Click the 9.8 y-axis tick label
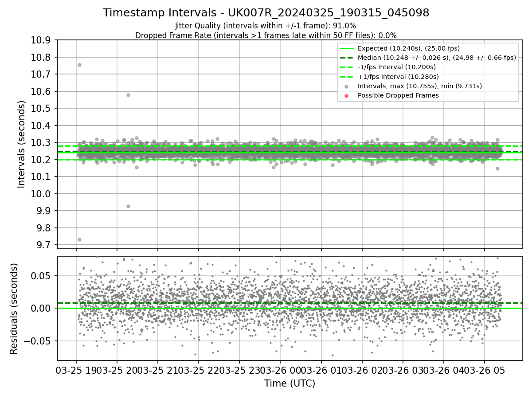532x399 pixels. (44, 228)
